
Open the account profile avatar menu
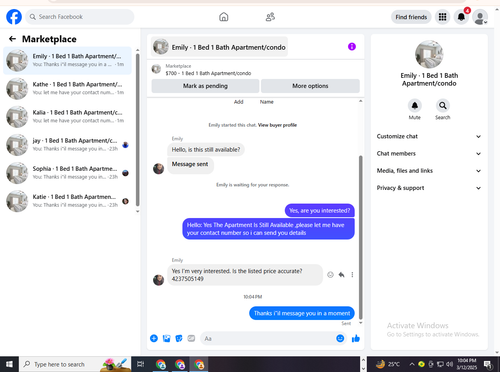click(x=480, y=17)
